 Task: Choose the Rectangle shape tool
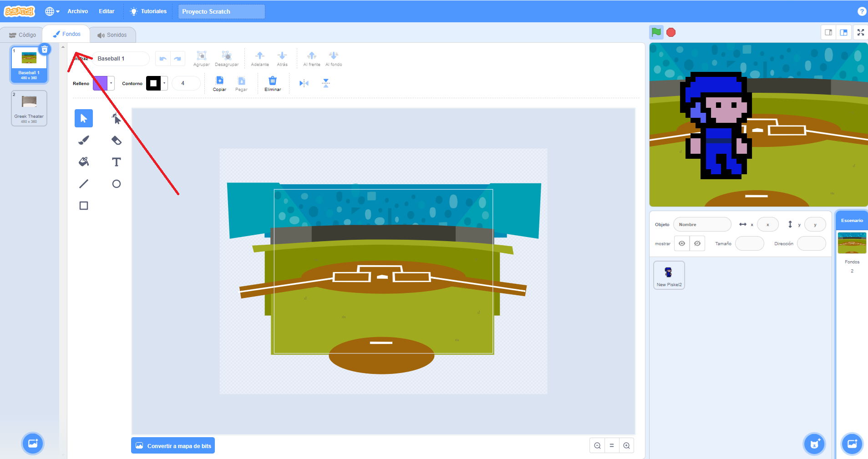point(84,206)
